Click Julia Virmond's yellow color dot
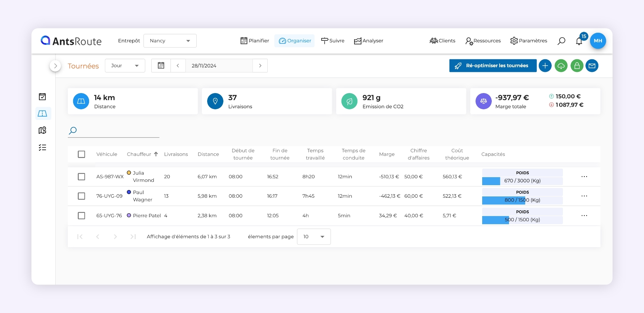The image size is (644, 313). [x=129, y=173]
